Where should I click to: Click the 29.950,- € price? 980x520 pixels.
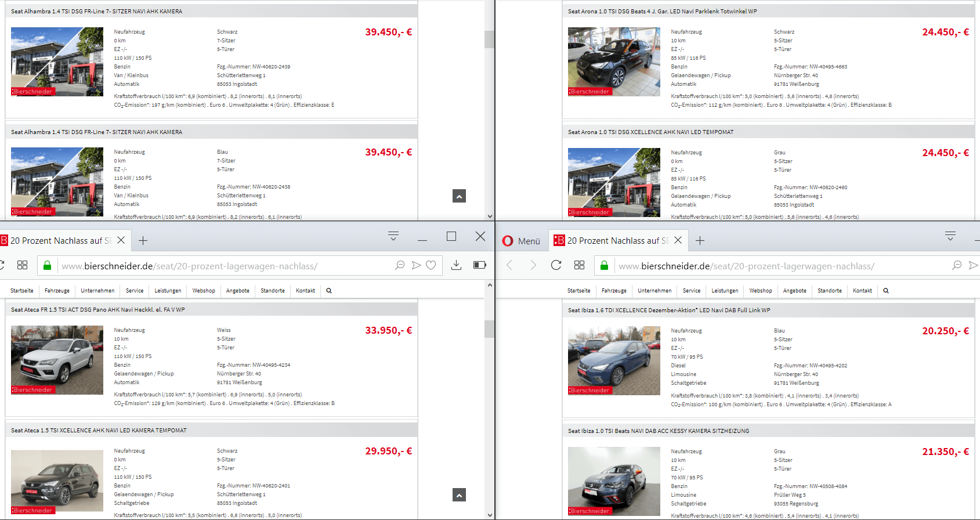coord(388,451)
